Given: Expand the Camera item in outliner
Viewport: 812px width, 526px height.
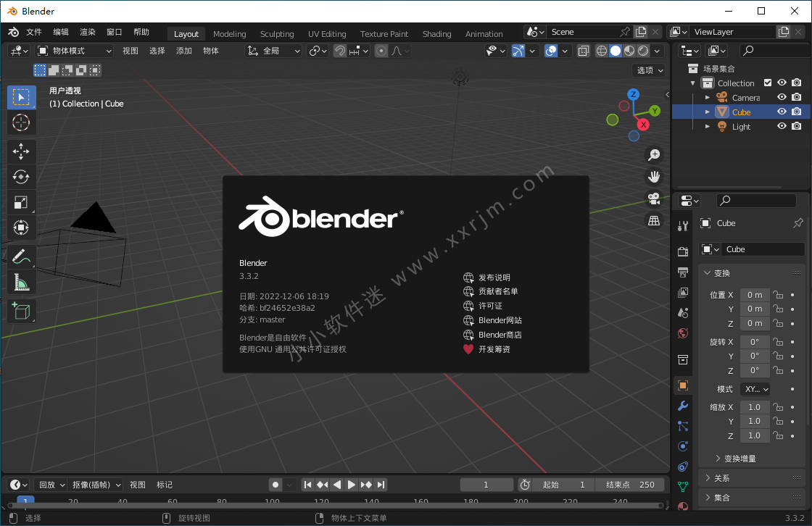Looking at the screenshot, I should coord(708,97).
